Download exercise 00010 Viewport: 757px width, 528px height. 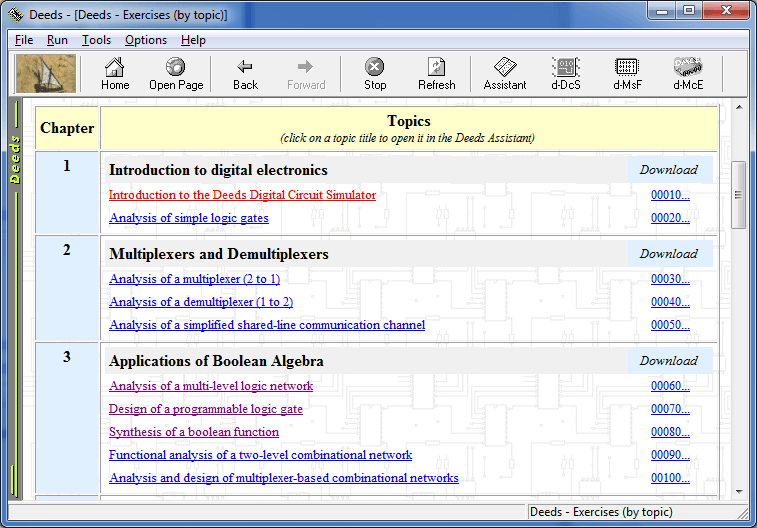click(670, 195)
